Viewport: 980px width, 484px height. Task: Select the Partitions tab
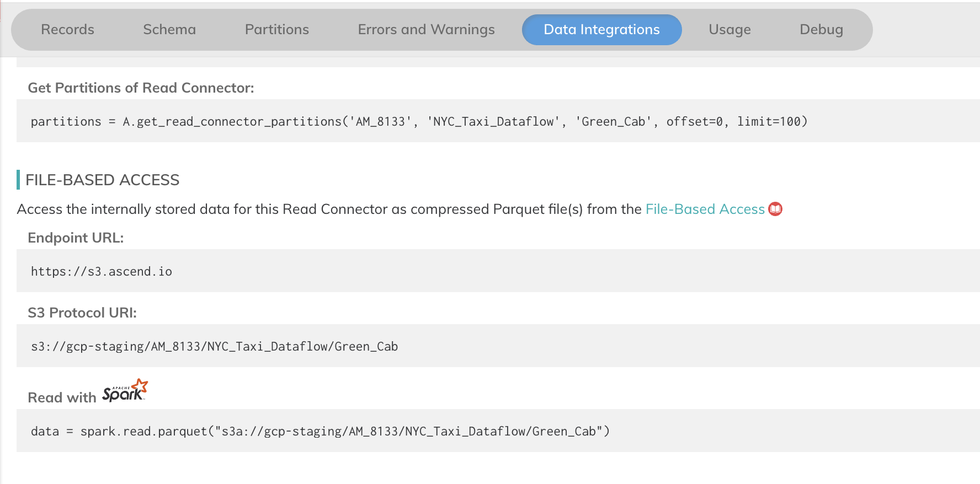point(277,30)
